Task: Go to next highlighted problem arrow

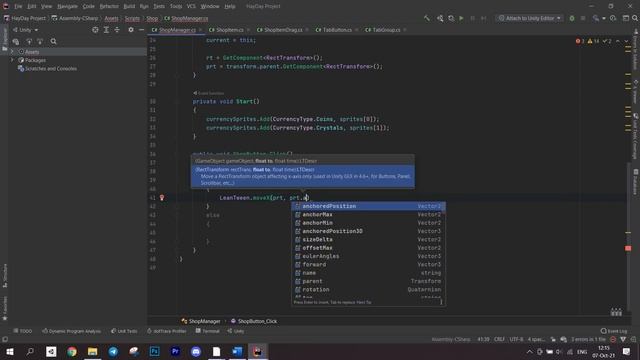Action: (627, 41)
